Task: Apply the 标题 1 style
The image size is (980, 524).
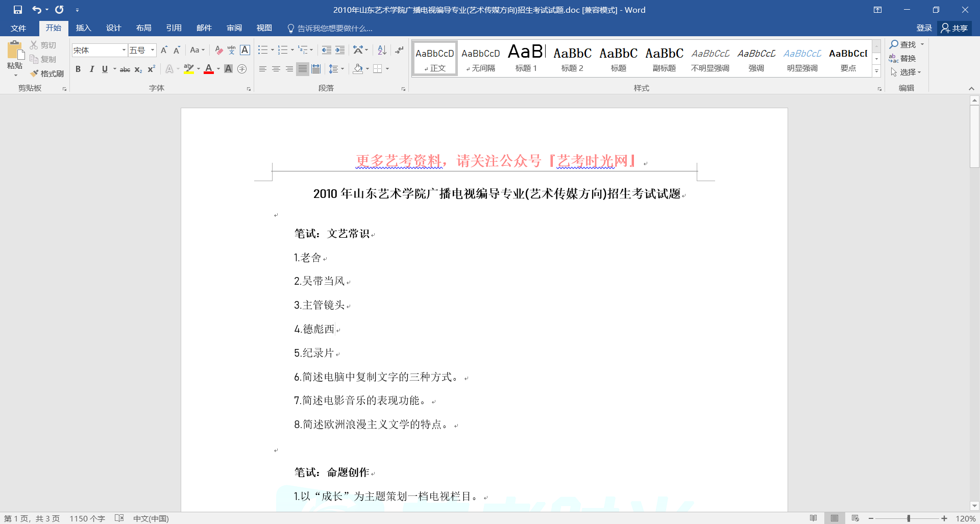Action: point(526,58)
